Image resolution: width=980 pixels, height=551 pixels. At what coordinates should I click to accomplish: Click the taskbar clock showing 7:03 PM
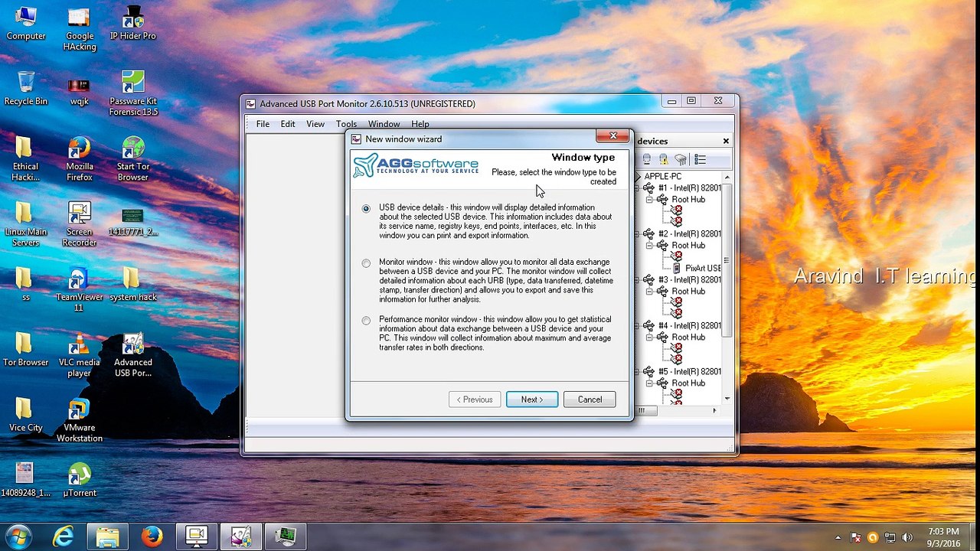click(943, 537)
